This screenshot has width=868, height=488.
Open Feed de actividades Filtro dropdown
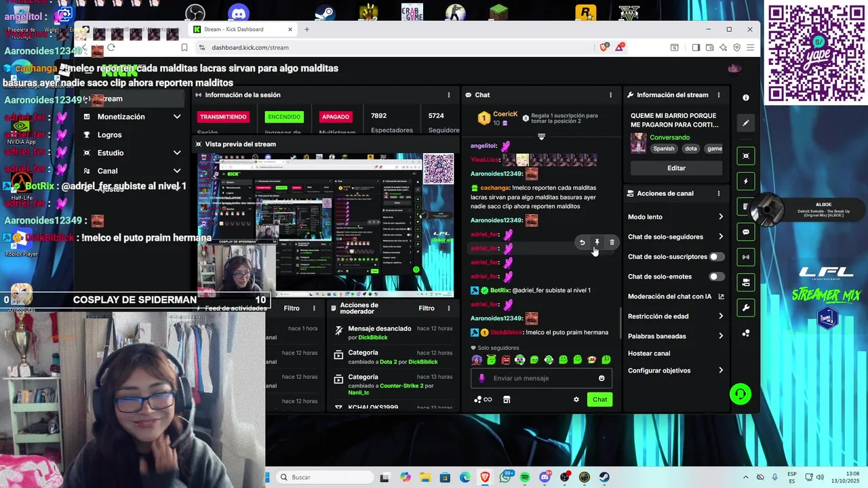click(292, 308)
